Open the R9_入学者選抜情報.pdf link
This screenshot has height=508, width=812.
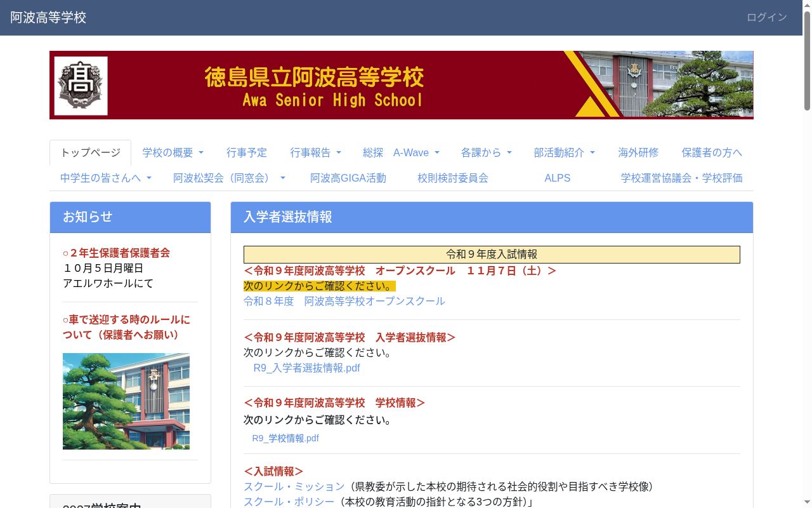(x=307, y=368)
